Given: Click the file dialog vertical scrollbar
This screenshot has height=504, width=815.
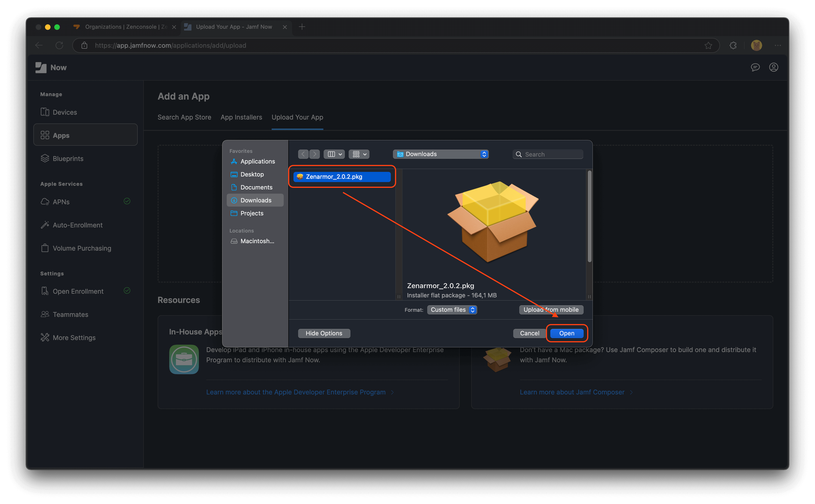Looking at the screenshot, I should click(x=589, y=217).
